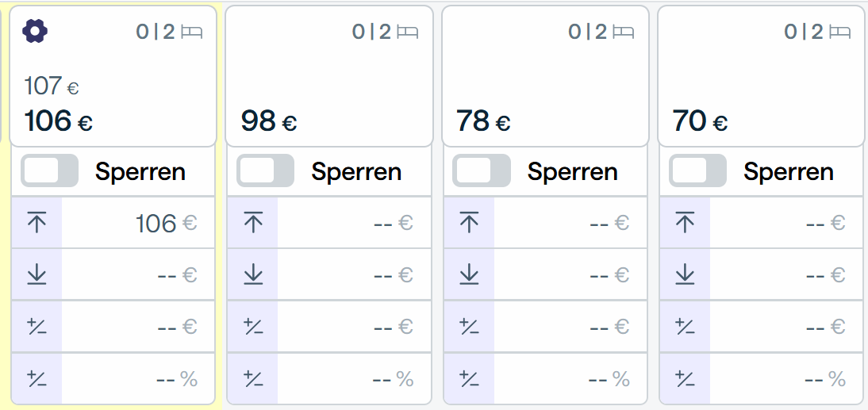Click min price arrow icon in 78 € column
This screenshot has height=410, width=868.
[x=469, y=274]
